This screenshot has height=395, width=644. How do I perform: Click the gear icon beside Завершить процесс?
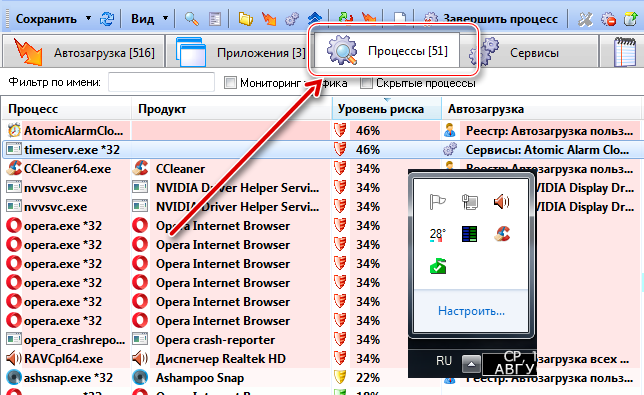coord(430,19)
